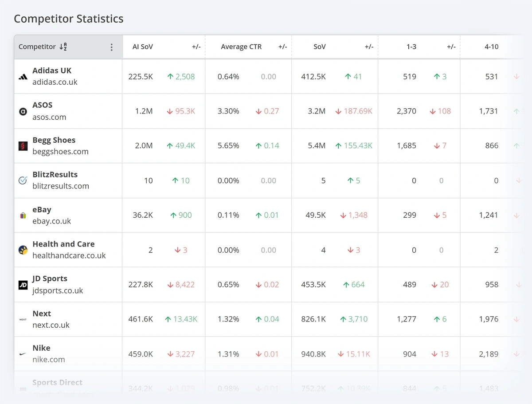Open the Competitor column three-dot menu

point(111,47)
